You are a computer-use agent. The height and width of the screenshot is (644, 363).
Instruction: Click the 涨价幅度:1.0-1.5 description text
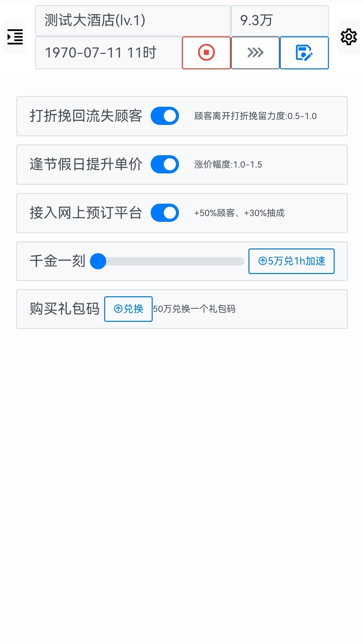(227, 165)
